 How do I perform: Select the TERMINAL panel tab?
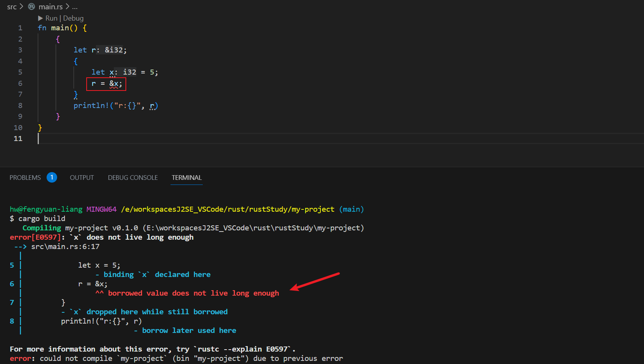(187, 178)
